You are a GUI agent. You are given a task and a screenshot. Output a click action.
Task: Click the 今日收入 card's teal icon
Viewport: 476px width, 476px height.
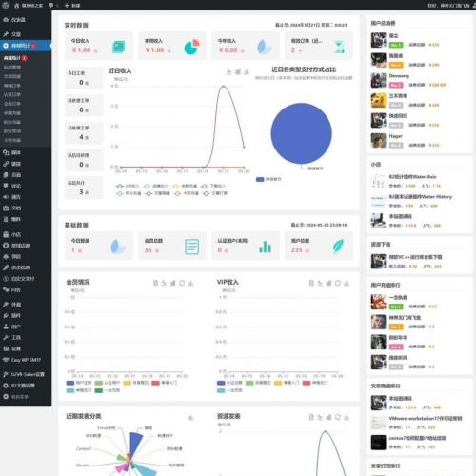(x=119, y=47)
